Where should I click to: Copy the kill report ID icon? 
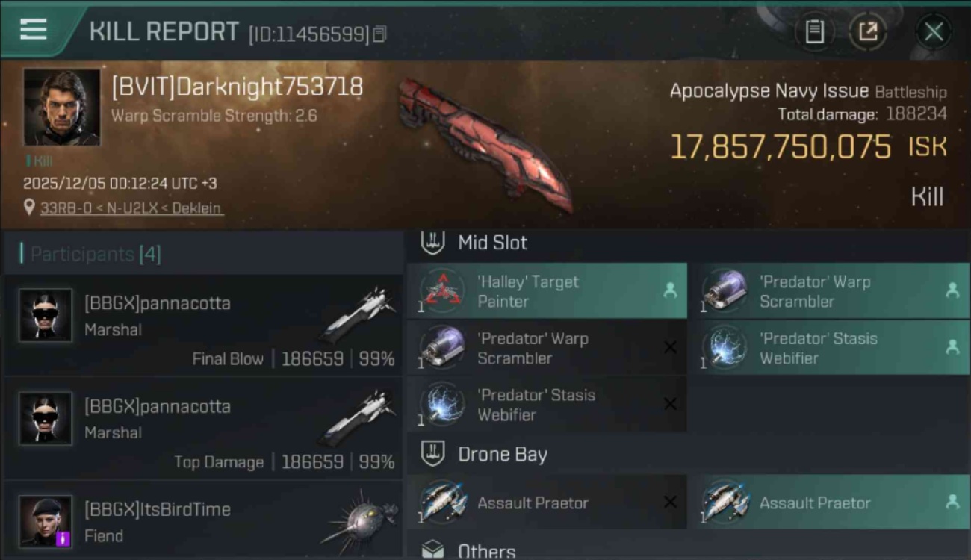point(379,34)
